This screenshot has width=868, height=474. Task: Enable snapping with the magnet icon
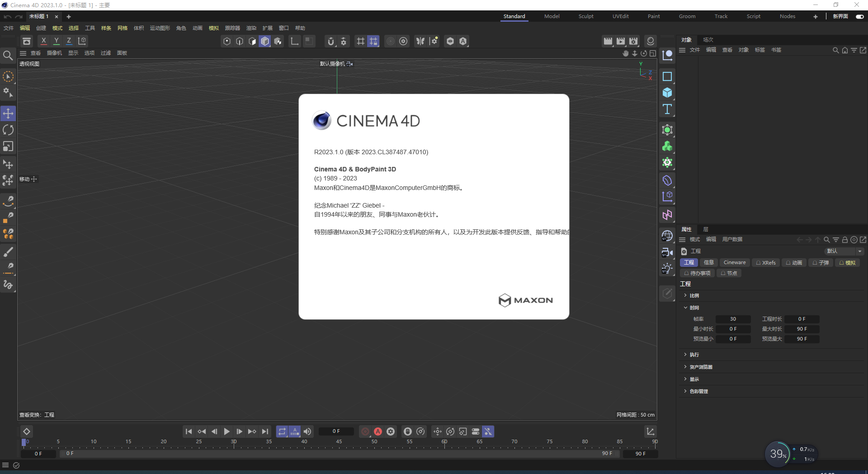click(x=331, y=41)
